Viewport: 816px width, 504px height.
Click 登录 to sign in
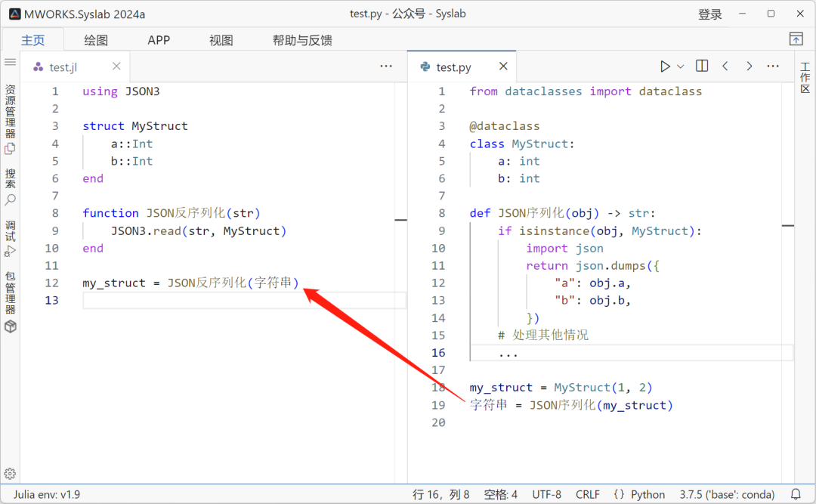pyautogui.click(x=710, y=14)
